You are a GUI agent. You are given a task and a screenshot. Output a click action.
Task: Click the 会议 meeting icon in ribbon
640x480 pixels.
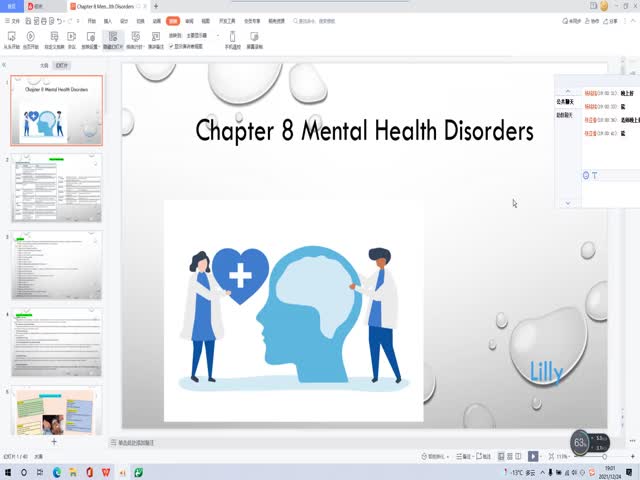point(71,40)
